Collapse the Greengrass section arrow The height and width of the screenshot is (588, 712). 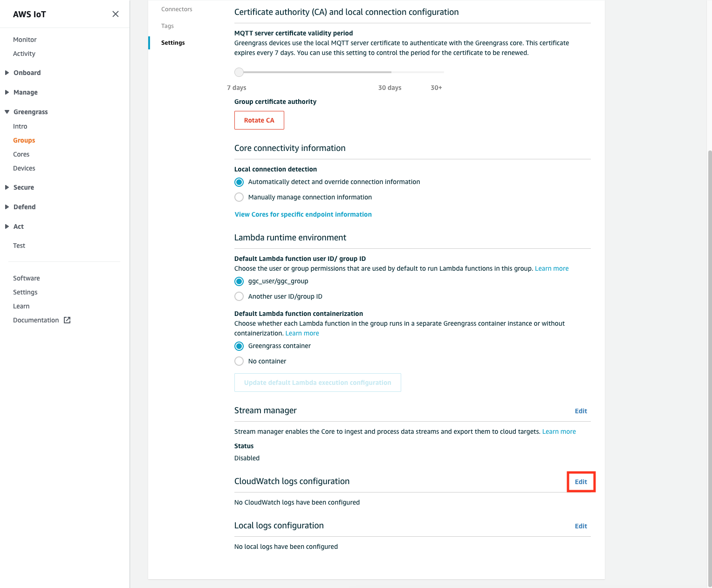(7, 112)
